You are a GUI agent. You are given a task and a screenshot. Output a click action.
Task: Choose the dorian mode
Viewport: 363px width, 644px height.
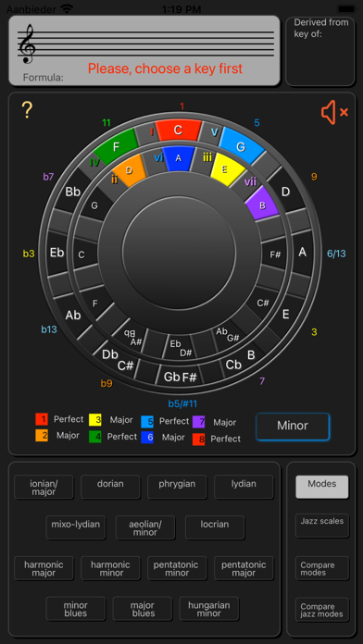click(x=110, y=487)
